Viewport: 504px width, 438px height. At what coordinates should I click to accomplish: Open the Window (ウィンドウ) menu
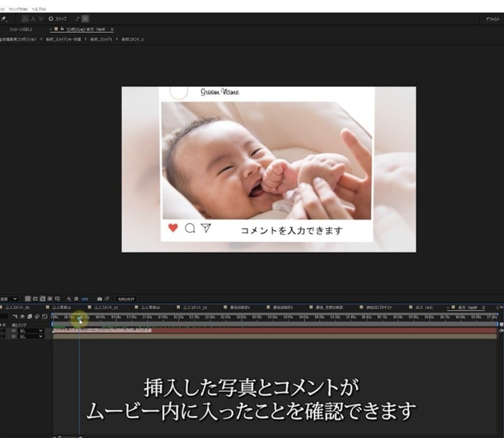pos(19,9)
